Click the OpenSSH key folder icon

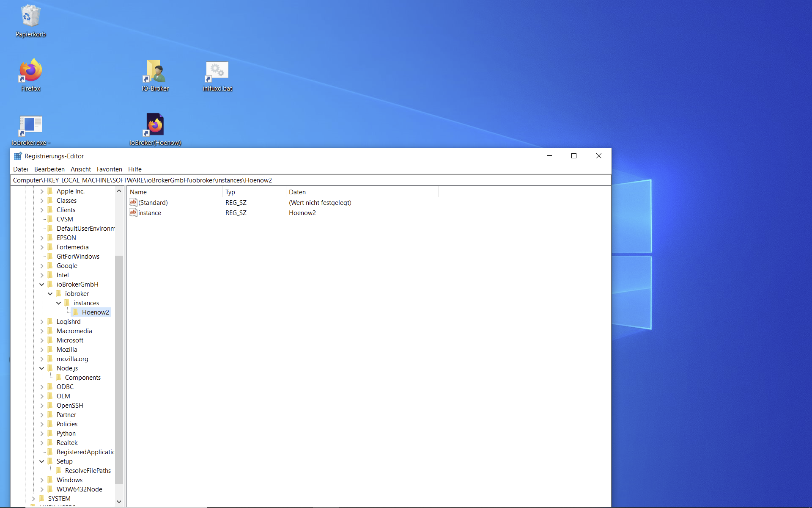pos(50,405)
